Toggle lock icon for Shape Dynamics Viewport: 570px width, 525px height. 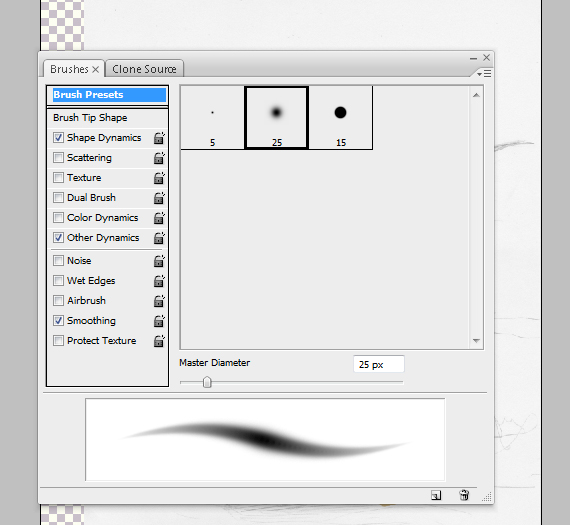(159, 138)
